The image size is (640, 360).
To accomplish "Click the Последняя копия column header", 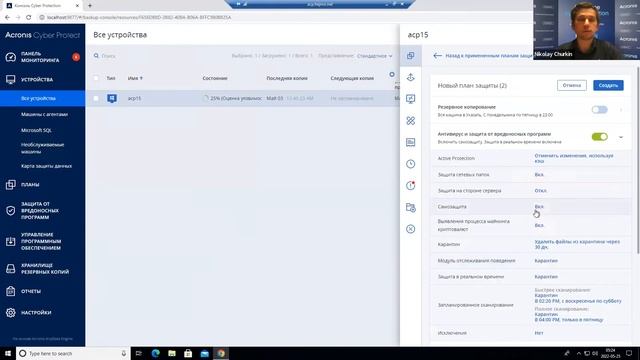I will tap(287, 78).
